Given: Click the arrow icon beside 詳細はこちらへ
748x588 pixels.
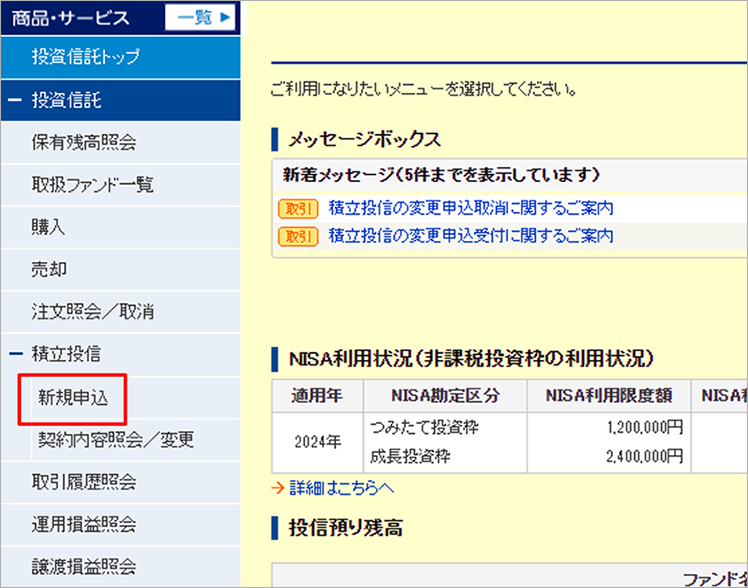Looking at the screenshot, I should 279,488.
